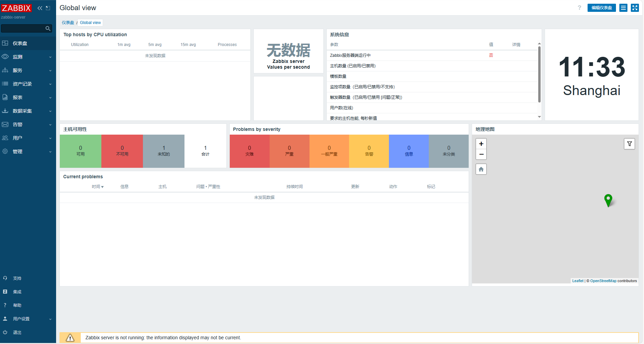Open the map filter funnel
This screenshot has width=644, height=344.
[629, 144]
